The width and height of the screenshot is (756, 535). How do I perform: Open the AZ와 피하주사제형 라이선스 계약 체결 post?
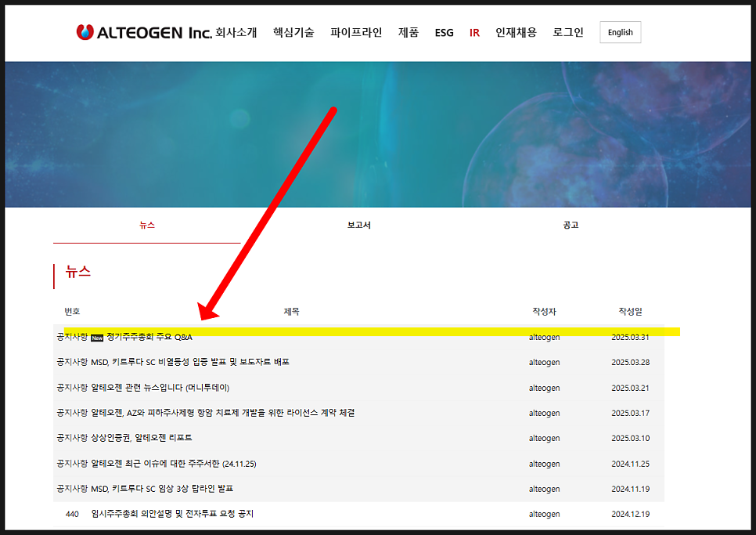[x=223, y=413]
